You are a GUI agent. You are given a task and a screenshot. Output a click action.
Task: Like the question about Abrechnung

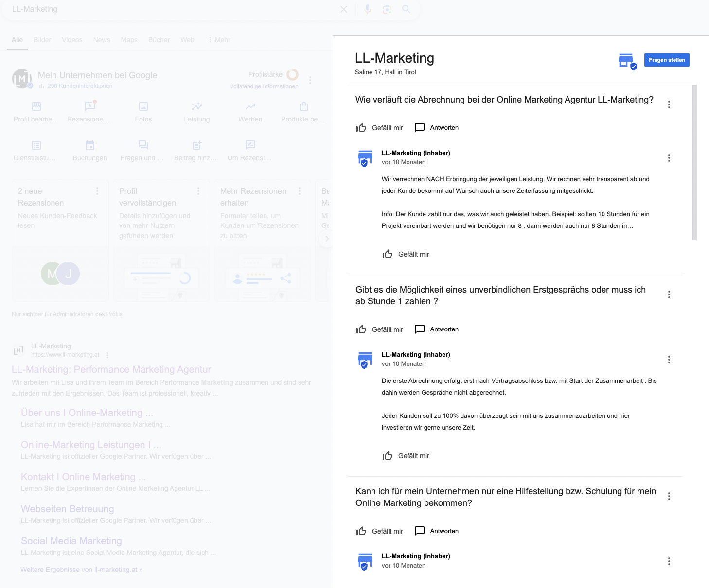(379, 128)
